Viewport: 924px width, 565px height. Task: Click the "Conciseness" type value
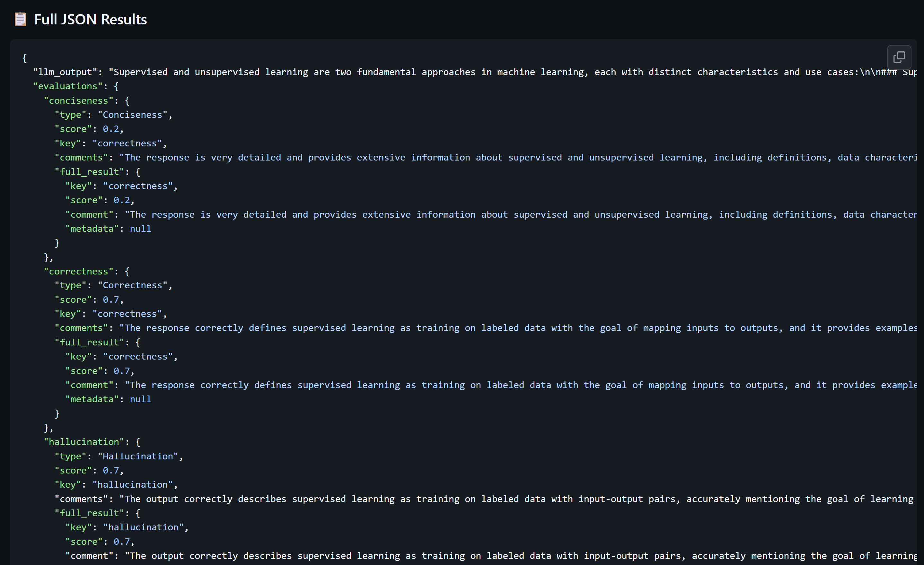point(132,115)
